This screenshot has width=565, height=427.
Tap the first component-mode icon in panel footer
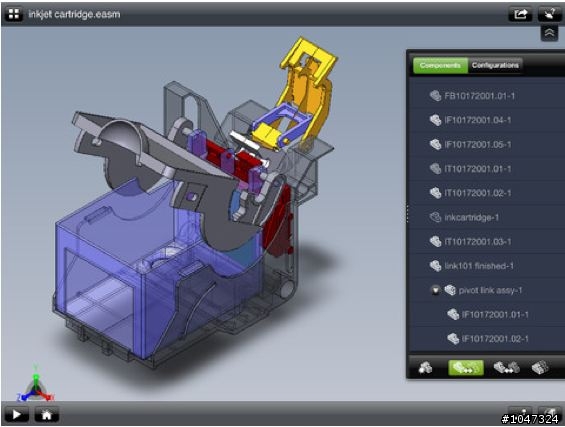426,368
